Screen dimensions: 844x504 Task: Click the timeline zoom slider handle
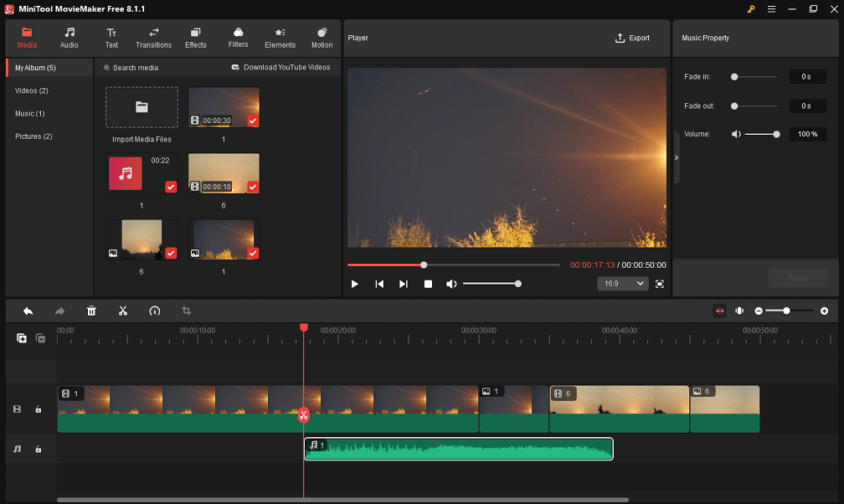(x=786, y=311)
